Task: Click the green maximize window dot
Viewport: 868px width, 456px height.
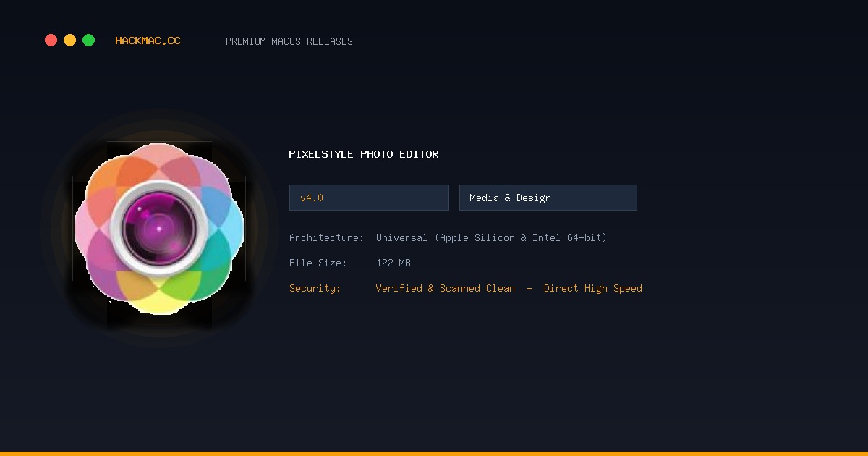Action: click(x=88, y=41)
